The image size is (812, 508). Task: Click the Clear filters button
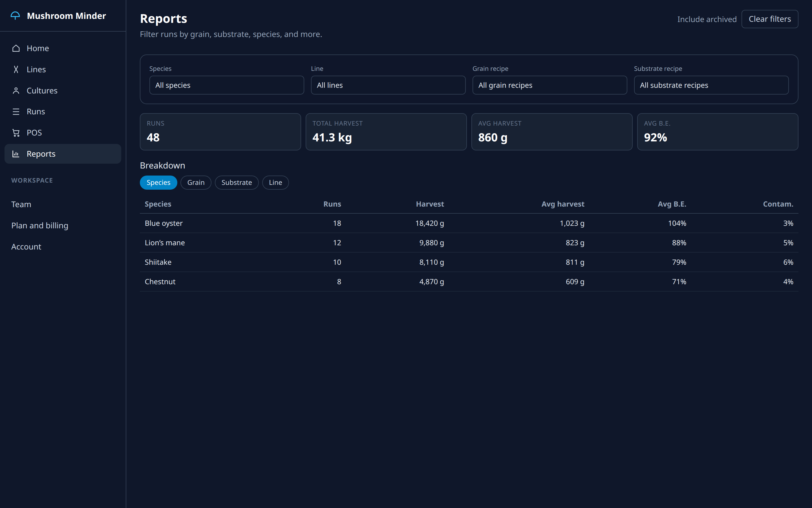[770, 19]
